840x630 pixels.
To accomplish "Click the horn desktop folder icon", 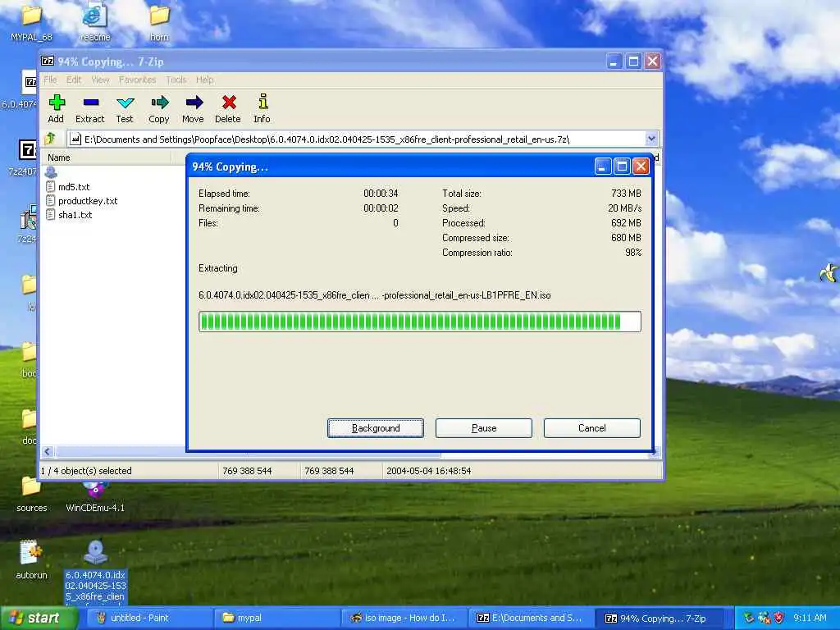I will 159,22.
